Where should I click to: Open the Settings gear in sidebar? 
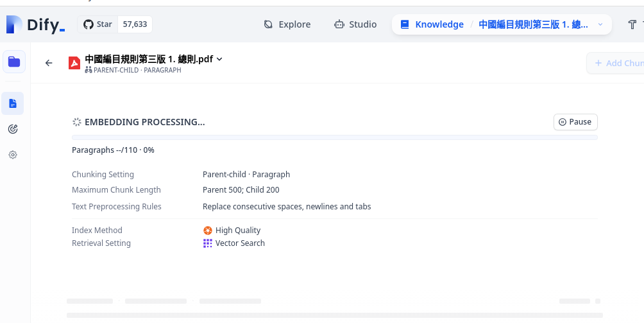13,155
